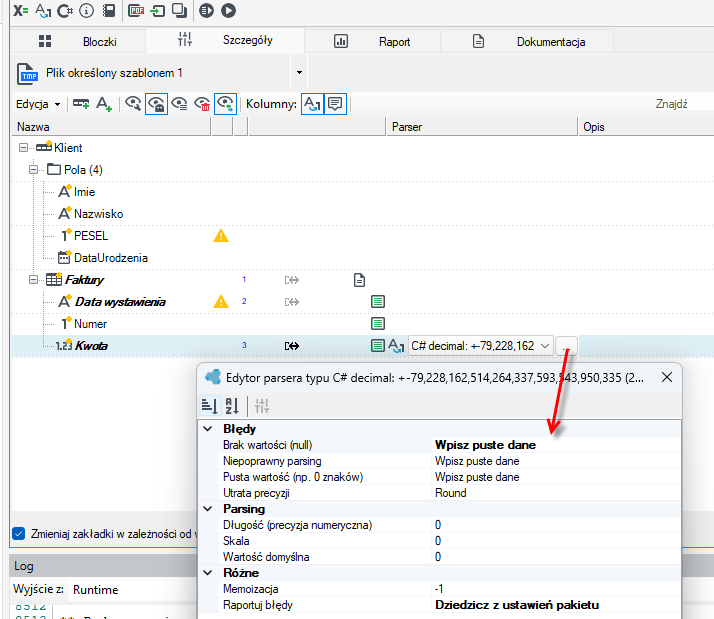714x619 pixels.
Task: Click the duplicate copy icon
Action: pyautogui.click(x=179, y=10)
